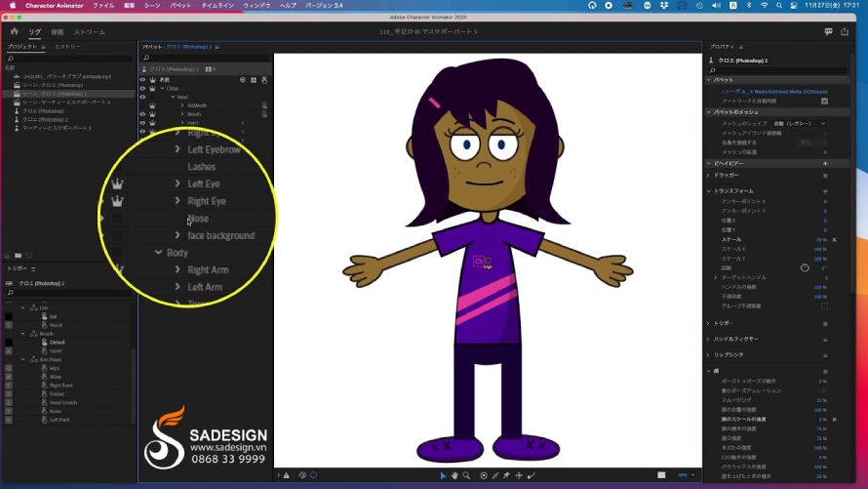Switch to the ヒストリー tab
The image size is (868, 489).
[x=67, y=47]
